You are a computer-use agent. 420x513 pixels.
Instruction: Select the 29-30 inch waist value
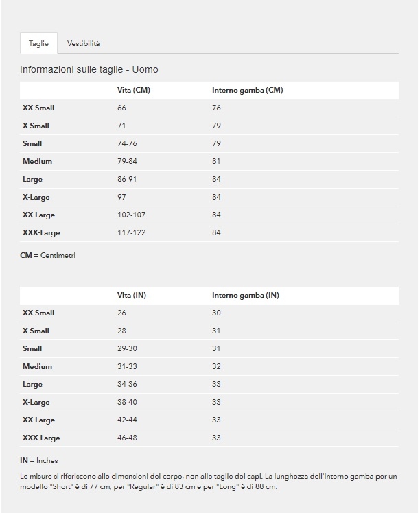128,349
